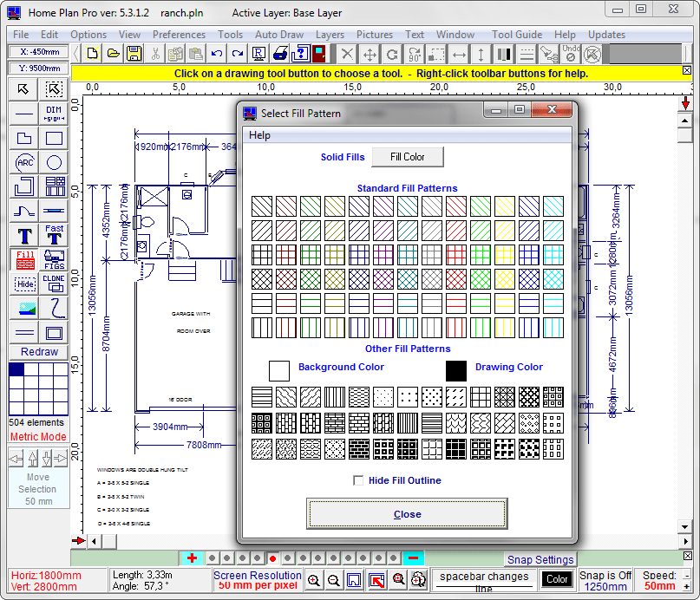Select the arrow pointer tool
This screenshot has height=600, width=700.
(x=23, y=89)
